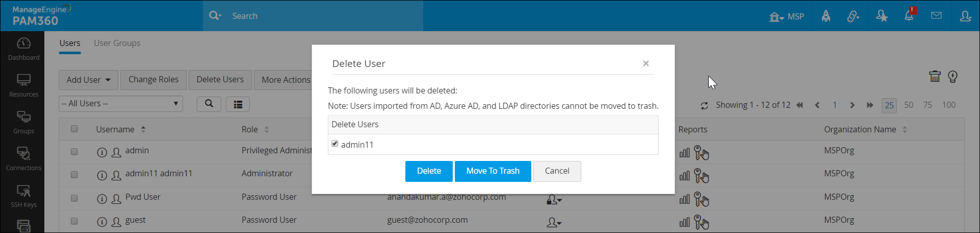Expand the MSP organization dropdown
The width and height of the screenshot is (980, 233).
point(787,16)
